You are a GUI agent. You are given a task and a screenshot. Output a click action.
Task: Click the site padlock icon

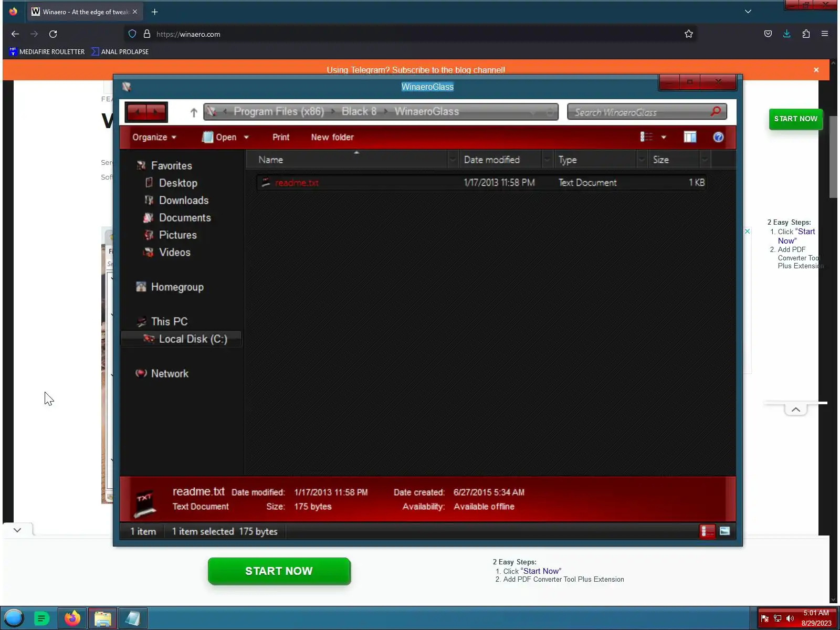147,34
